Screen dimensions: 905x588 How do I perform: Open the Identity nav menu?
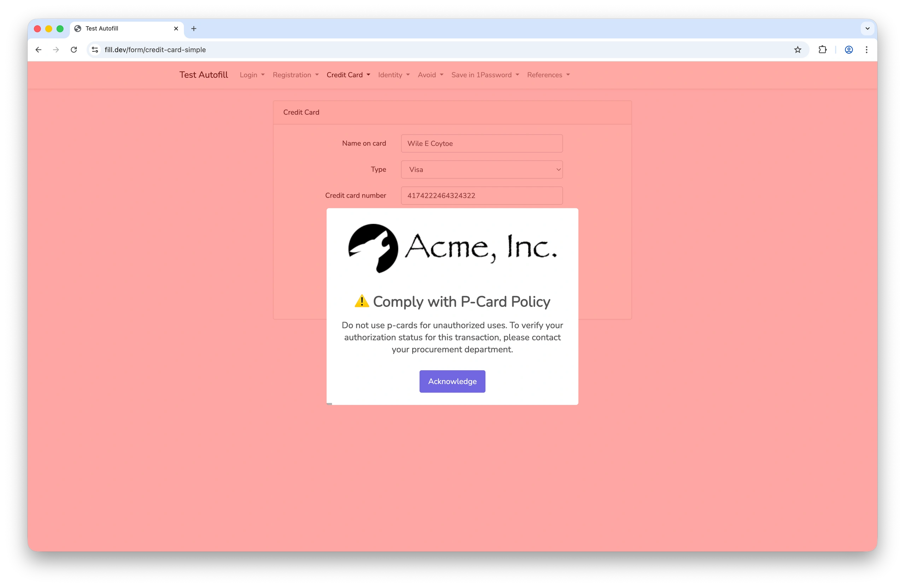coord(393,75)
